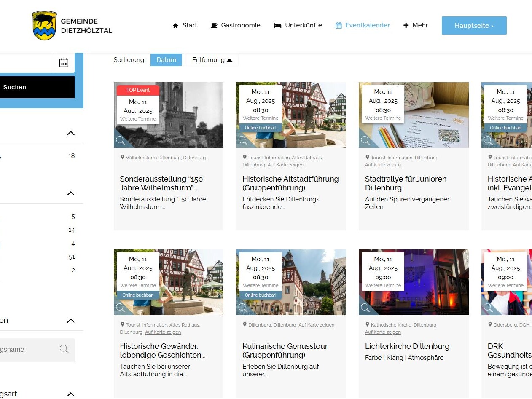Click the Gemeinde Dietzhölztal coat of arms logo

tap(44, 26)
